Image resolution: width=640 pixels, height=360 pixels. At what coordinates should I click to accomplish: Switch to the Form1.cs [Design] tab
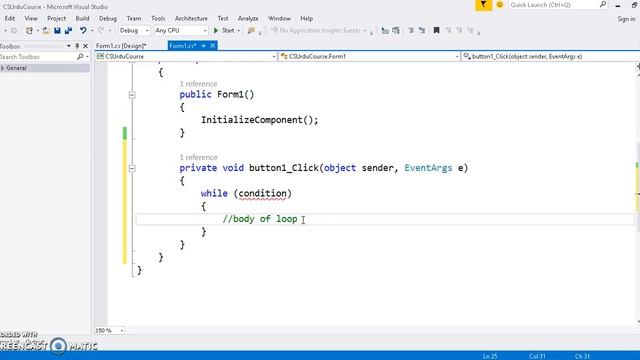pos(122,46)
